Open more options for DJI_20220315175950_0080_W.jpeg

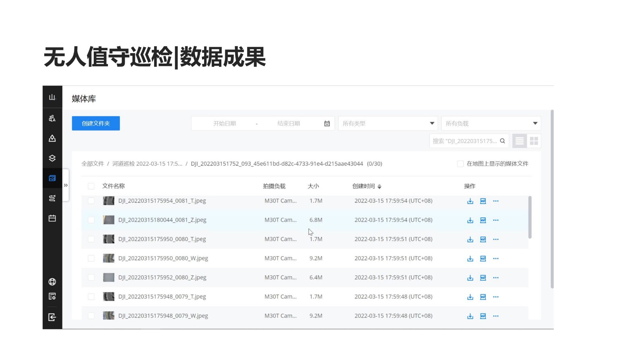coord(496,259)
